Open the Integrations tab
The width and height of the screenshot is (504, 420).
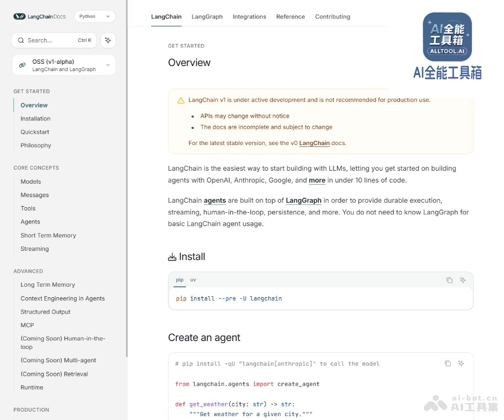click(x=249, y=17)
